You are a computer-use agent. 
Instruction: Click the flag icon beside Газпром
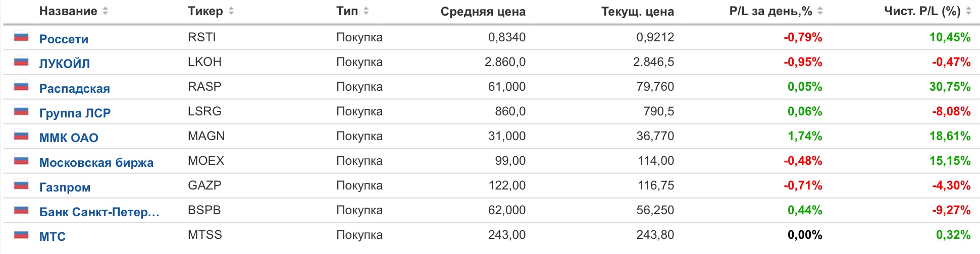pos(21,185)
